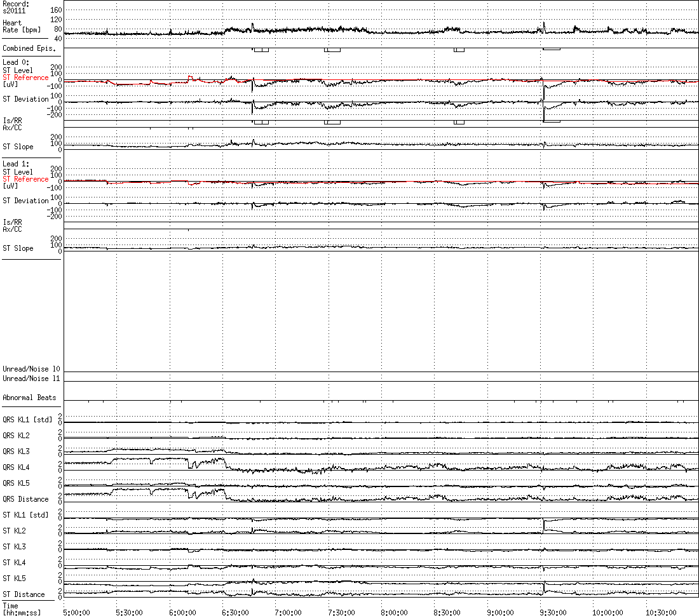Select the Unread/Noise 10 row label
Image resolution: width=699 pixels, height=616 pixels.
coord(31,369)
